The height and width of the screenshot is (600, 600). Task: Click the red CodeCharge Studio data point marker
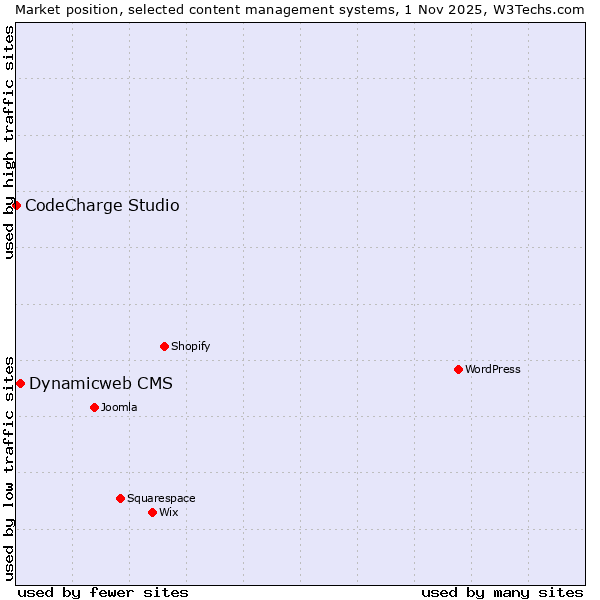tap(16, 205)
